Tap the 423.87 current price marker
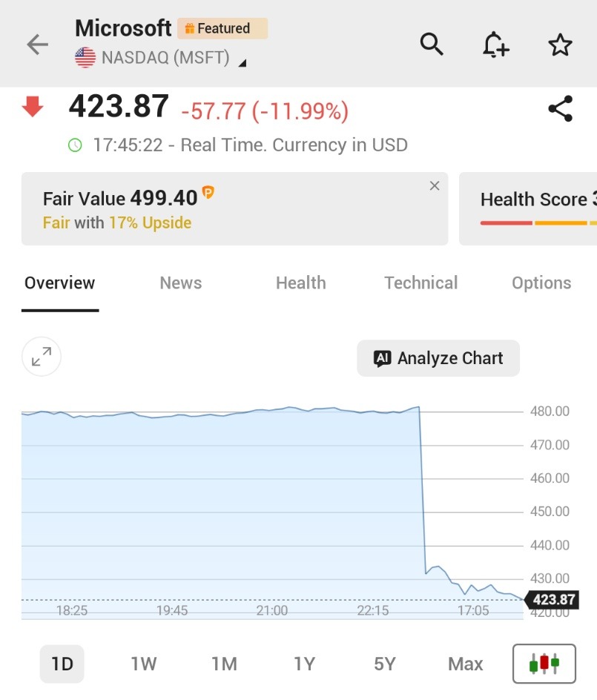Viewport: 597px width, 700px height. [x=553, y=599]
